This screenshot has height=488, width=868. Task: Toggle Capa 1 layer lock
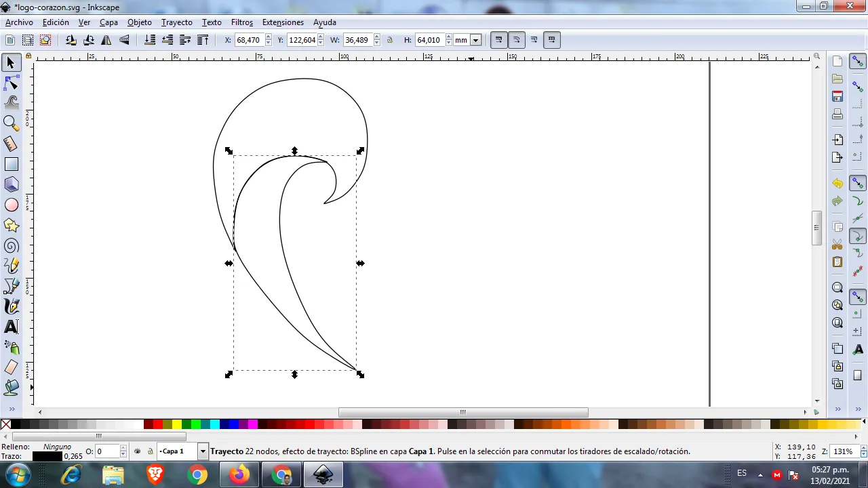[x=150, y=451]
